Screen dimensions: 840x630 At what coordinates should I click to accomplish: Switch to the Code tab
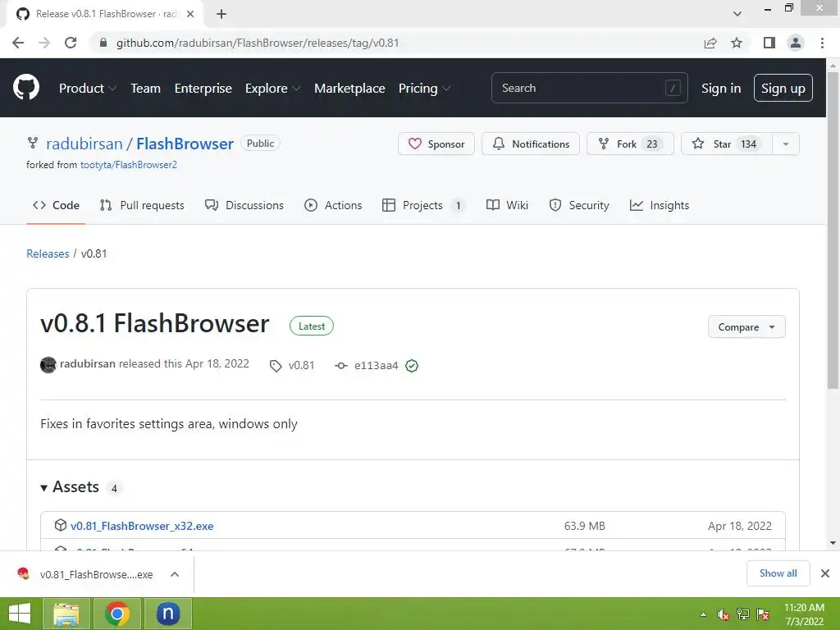click(56, 205)
